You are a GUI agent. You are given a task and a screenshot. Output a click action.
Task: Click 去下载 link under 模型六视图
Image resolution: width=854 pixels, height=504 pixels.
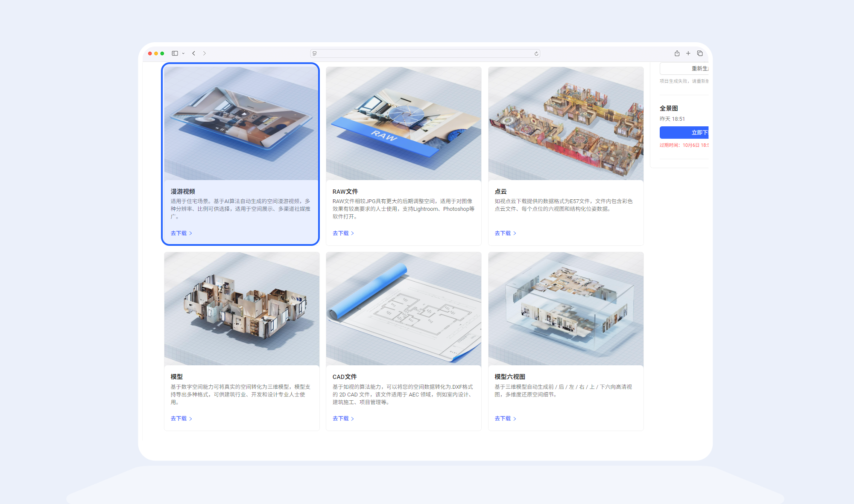[x=506, y=419]
